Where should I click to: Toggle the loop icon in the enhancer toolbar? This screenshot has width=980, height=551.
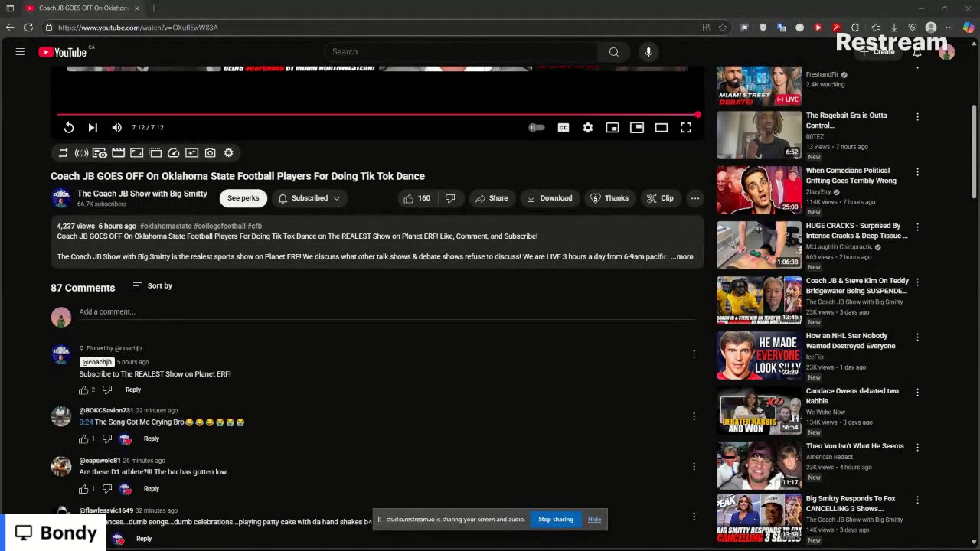(64, 153)
